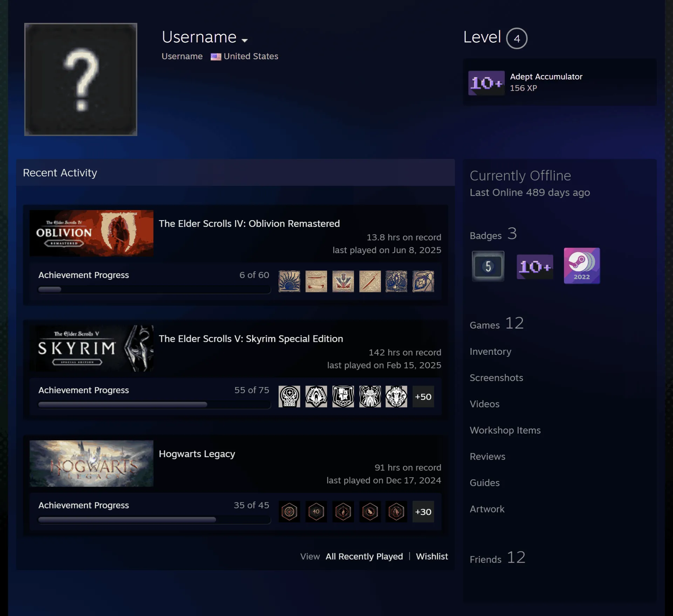This screenshot has height=616, width=673.
Task: Open the Artwork link
Action: pyautogui.click(x=487, y=509)
